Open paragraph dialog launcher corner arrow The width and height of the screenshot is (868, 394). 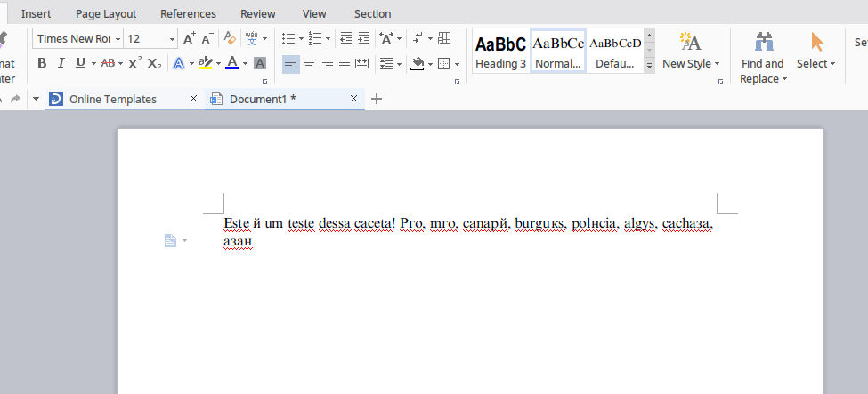coord(457,81)
